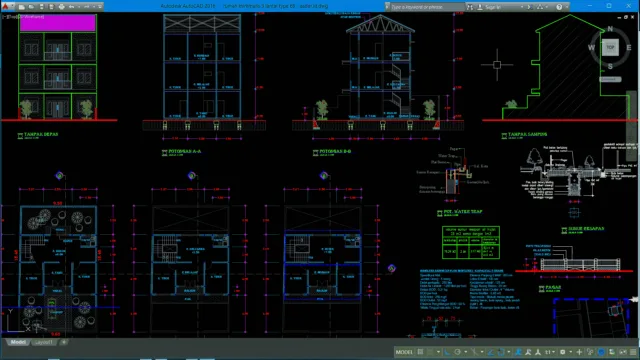
Task: Click the A360 triangle icon
Action: [x=540, y=7]
